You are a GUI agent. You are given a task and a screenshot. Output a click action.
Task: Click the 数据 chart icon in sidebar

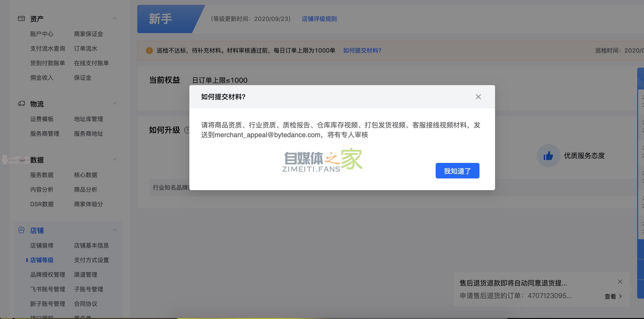click(21, 160)
